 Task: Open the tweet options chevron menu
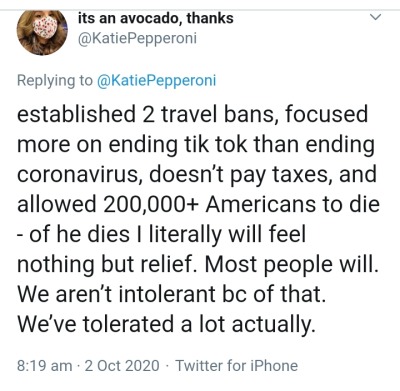[x=376, y=17]
